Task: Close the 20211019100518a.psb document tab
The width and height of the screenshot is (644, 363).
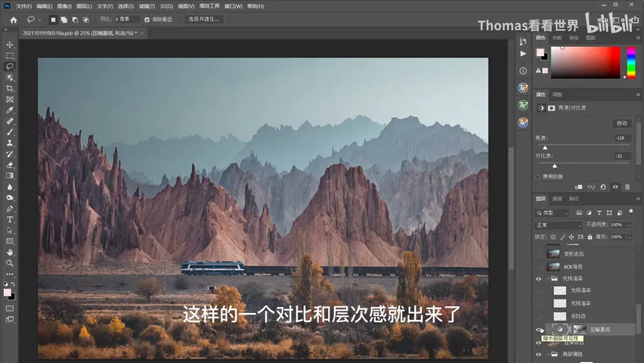Action: tap(141, 33)
